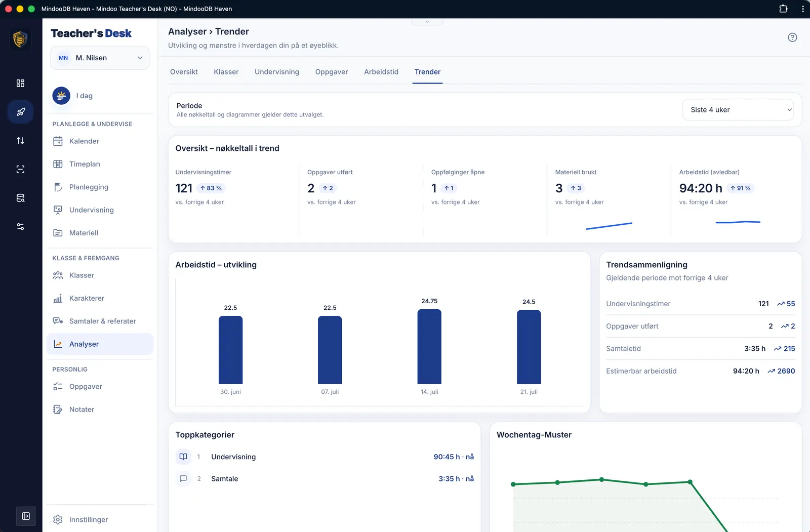Open the Siste 4 uker period dropdown
Viewport: 810px width, 532px height.
click(738, 110)
